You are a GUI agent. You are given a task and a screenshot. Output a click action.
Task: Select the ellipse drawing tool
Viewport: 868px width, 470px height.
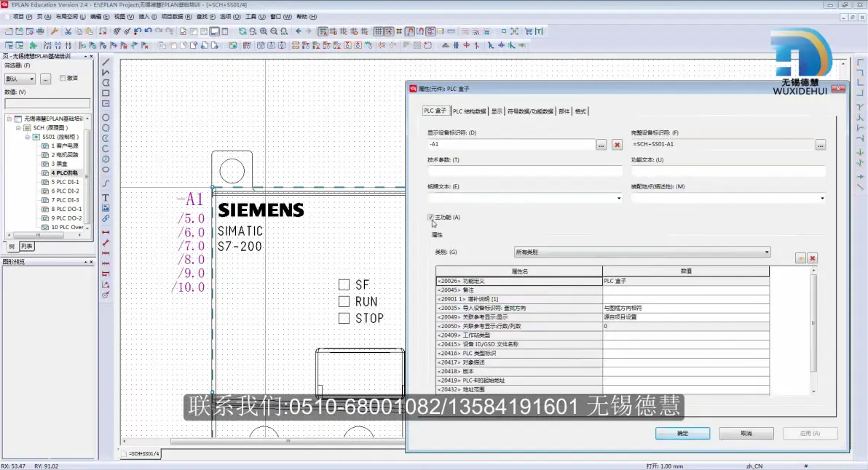[105, 170]
